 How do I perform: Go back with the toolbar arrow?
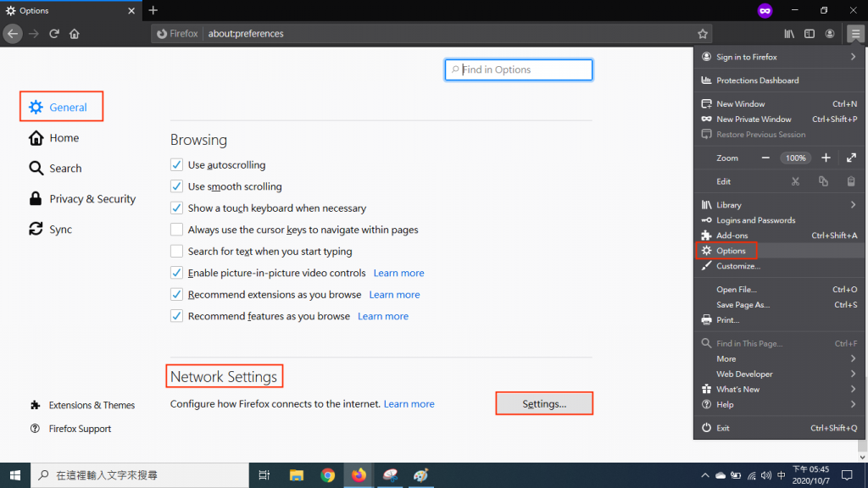tap(12, 34)
